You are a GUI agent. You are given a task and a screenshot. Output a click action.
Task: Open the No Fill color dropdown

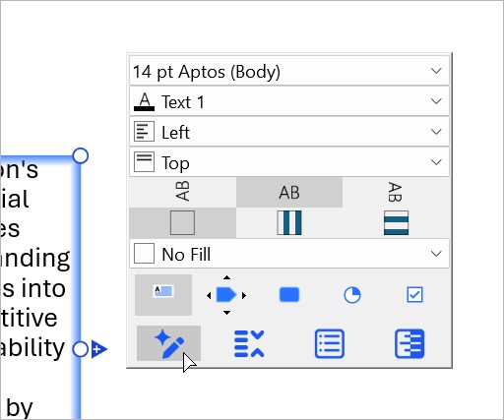point(289,254)
